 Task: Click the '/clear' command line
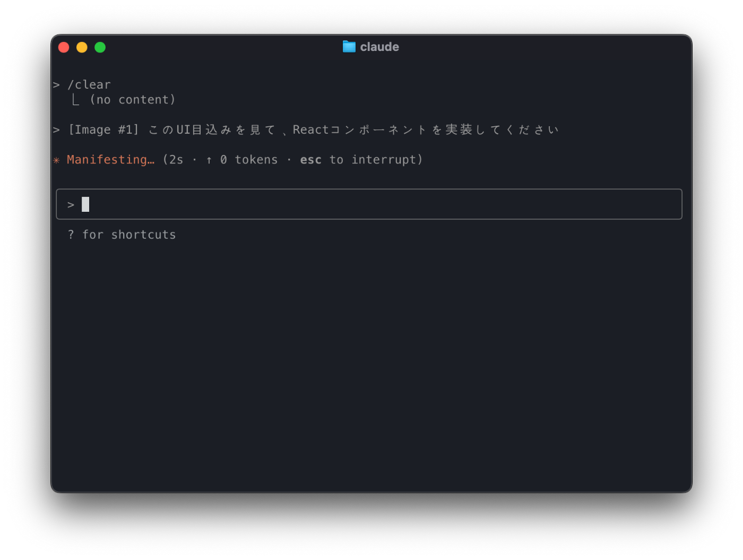click(x=89, y=85)
